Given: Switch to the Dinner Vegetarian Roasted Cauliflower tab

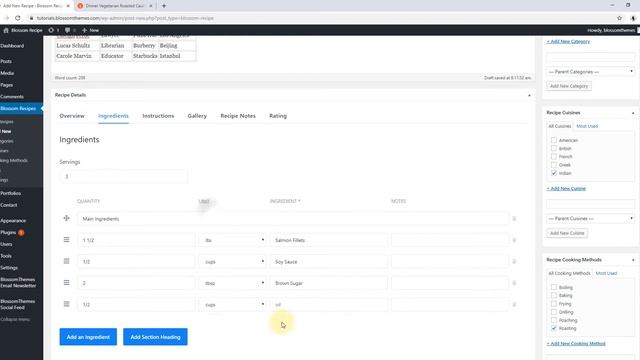Looking at the screenshot, I should pyautogui.click(x=116, y=6).
